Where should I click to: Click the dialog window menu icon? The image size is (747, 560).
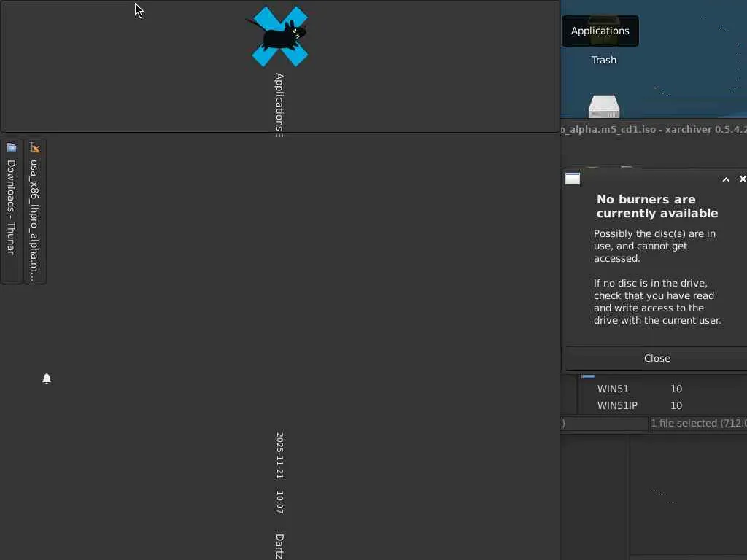[573, 179]
